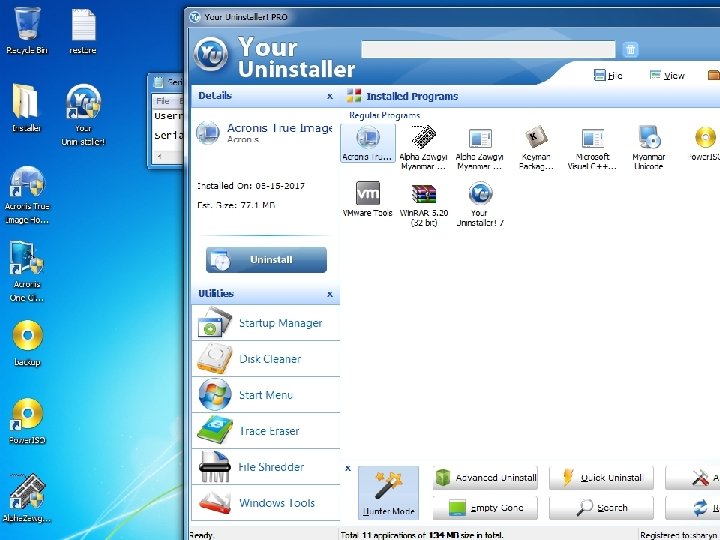Click the Search button
The width and height of the screenshot is (720, 540).
(601, 508)
